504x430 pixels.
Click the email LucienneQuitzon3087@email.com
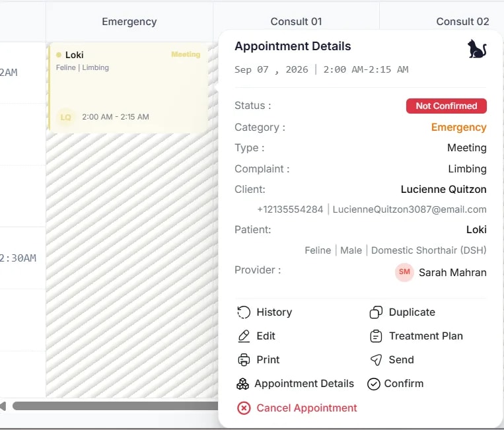(409, 209)
